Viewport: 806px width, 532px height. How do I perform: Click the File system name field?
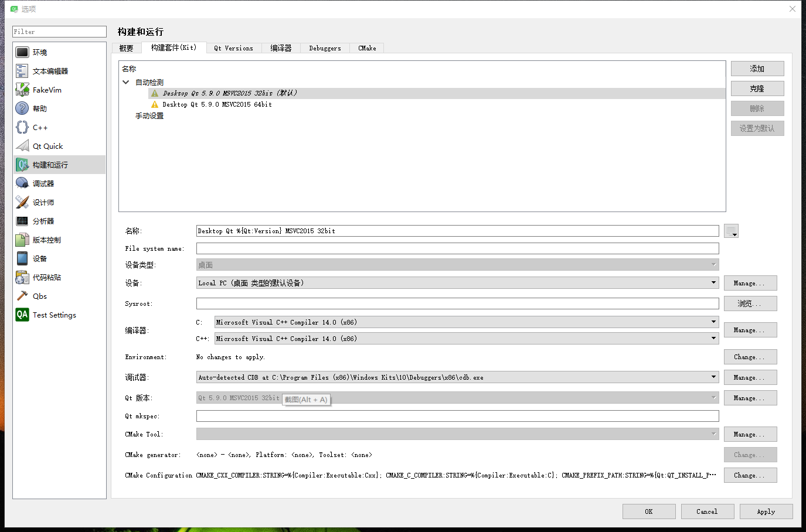click(x=458, y=248)
